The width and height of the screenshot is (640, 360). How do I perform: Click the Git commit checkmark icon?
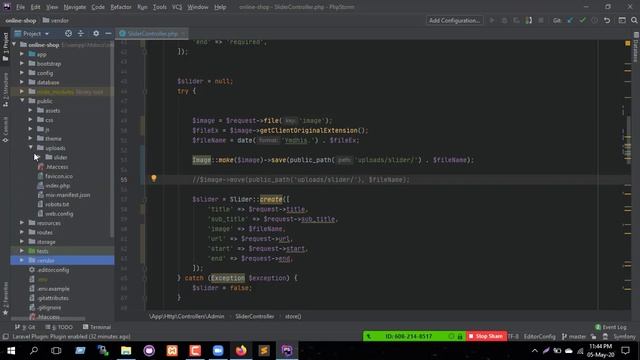[582, 20]
